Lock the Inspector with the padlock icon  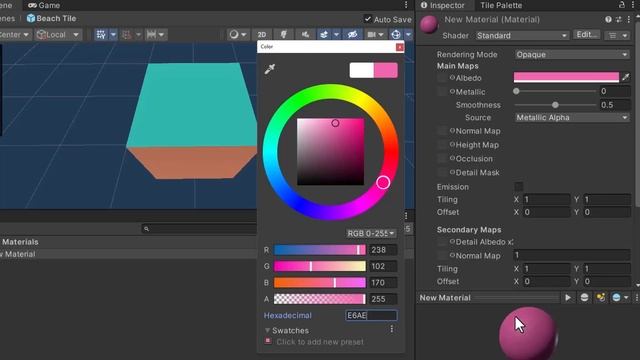[x=622, y=5]
